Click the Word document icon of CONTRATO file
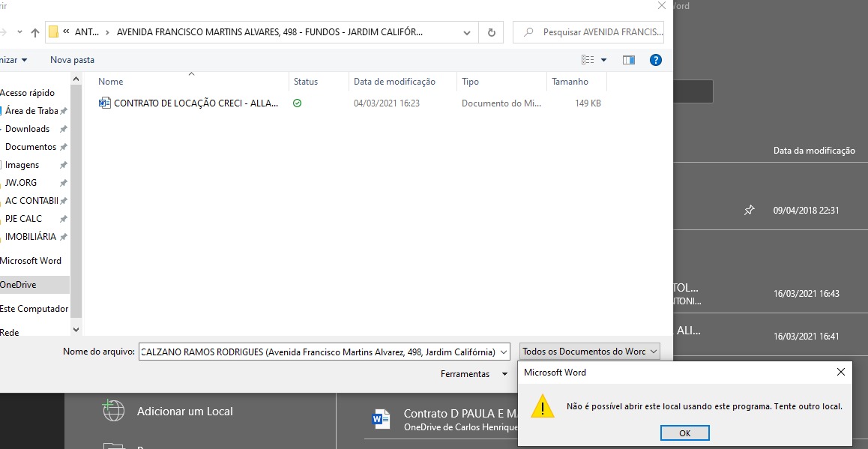Screen dimensions: 868x449 coord(105,103)
